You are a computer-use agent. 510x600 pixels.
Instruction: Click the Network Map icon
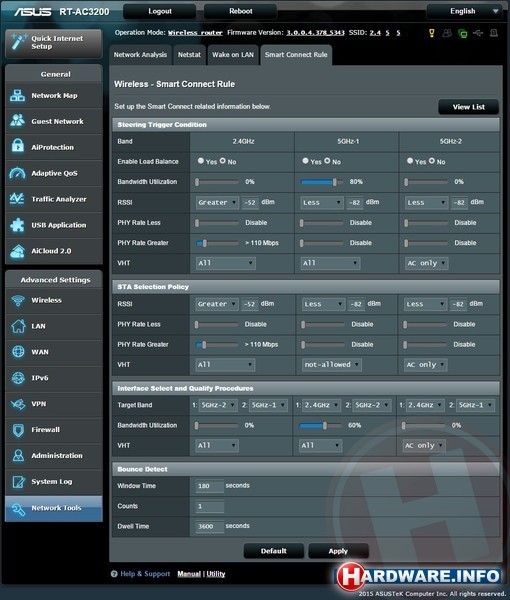pos(18,95)
